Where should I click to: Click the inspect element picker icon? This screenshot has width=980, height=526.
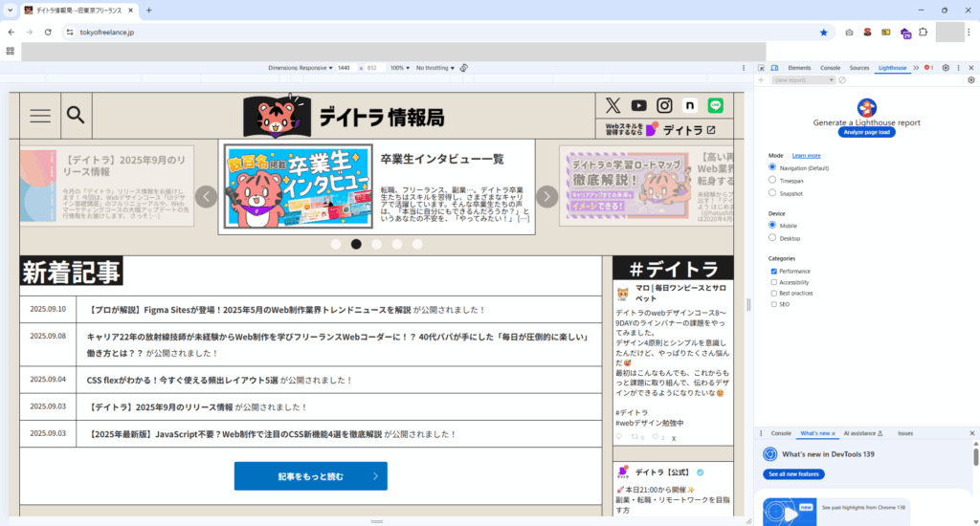click(761, 68)
